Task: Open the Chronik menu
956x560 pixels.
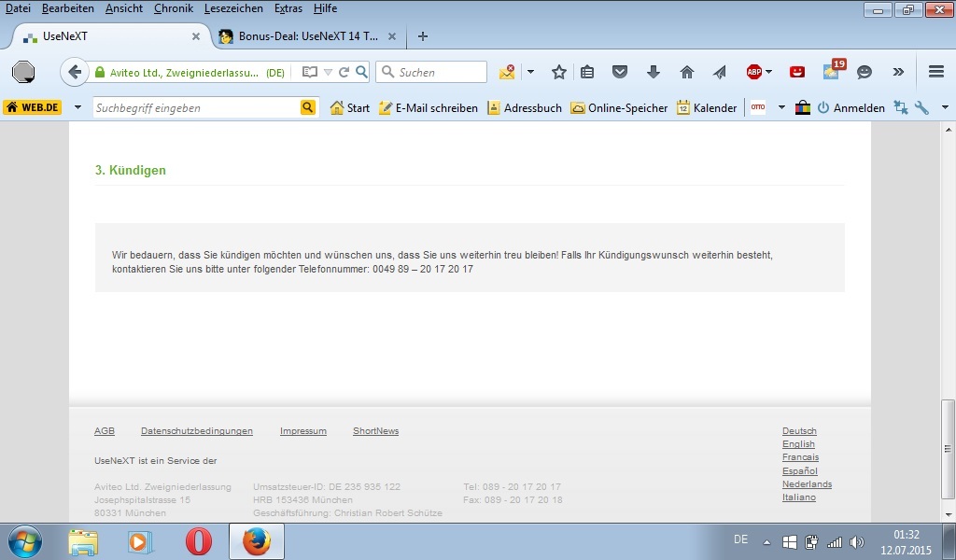Action: (173, 8)
